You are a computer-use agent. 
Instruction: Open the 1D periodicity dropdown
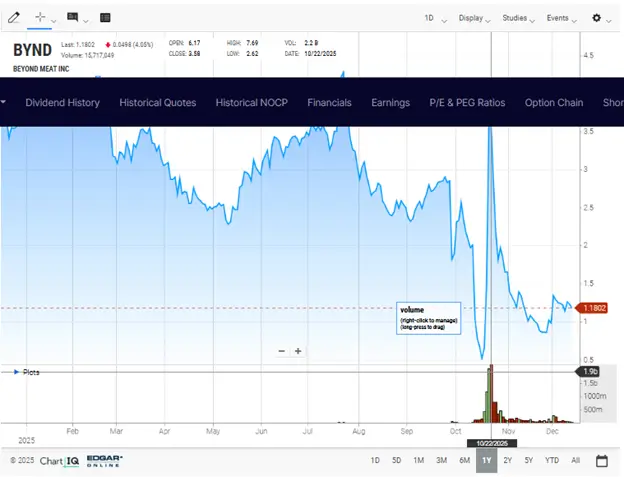point(435,18)
